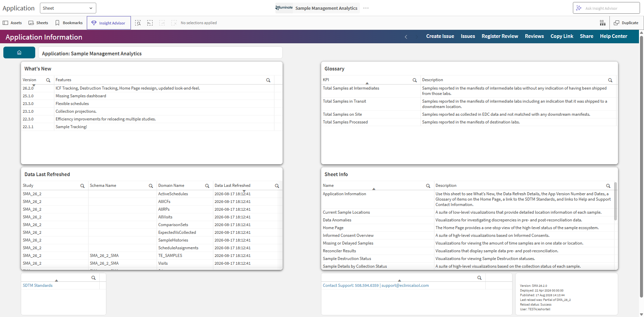
Task: Focus the Ask Insight Advisor search field
Action: [606, 8]
